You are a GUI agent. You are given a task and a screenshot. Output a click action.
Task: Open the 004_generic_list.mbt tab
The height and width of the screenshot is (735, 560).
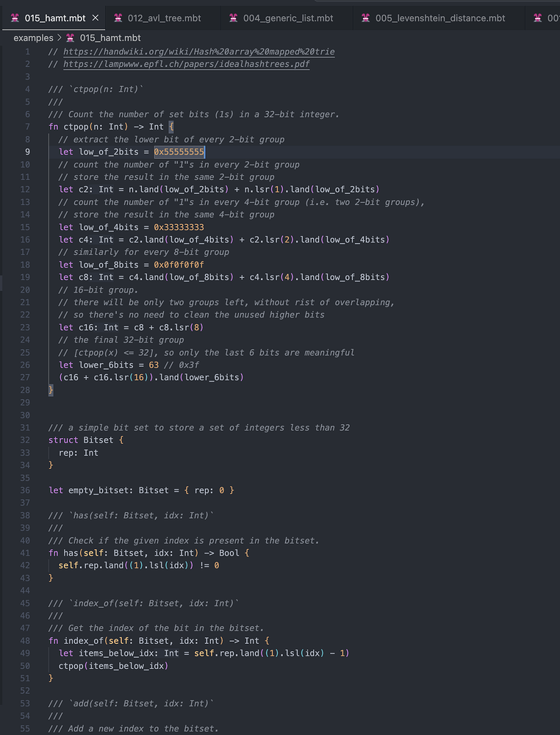pos(288,18)
